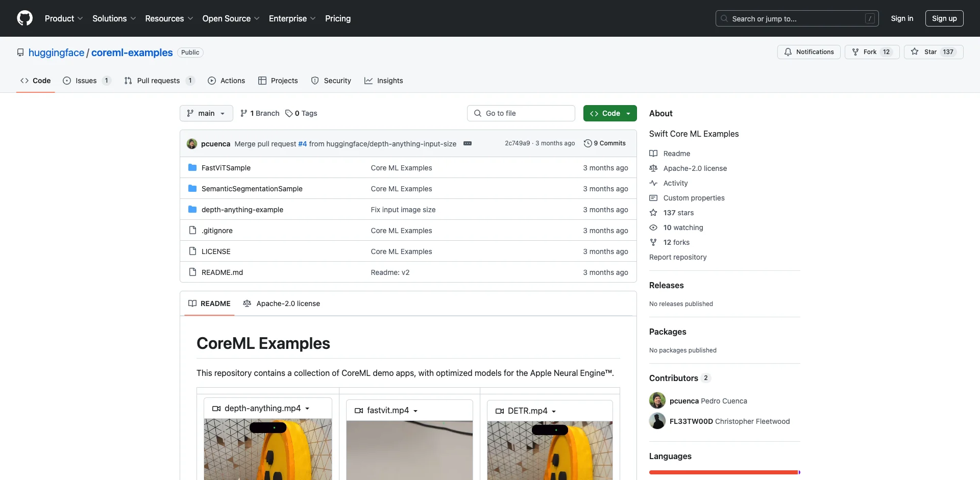Open the Contributors heading link
The image size is (980, 480).
coord(679,378)
